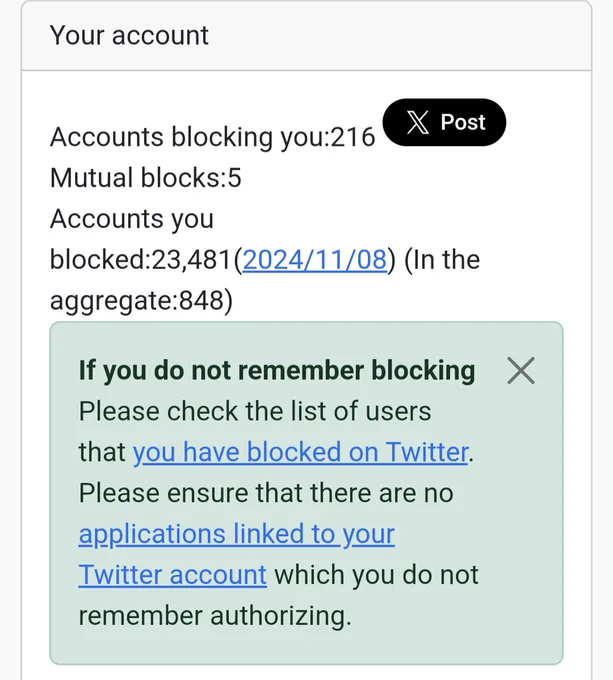The height and width of the screenshot is (680, 613).
Task: Click the 'Your account' panel header
Action: coord(306,36)
